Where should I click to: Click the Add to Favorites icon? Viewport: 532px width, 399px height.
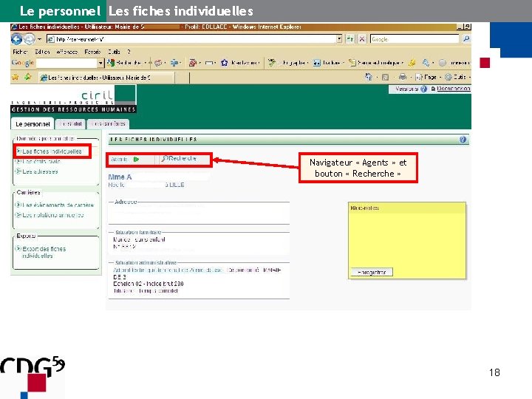click(x=28, y=78)
